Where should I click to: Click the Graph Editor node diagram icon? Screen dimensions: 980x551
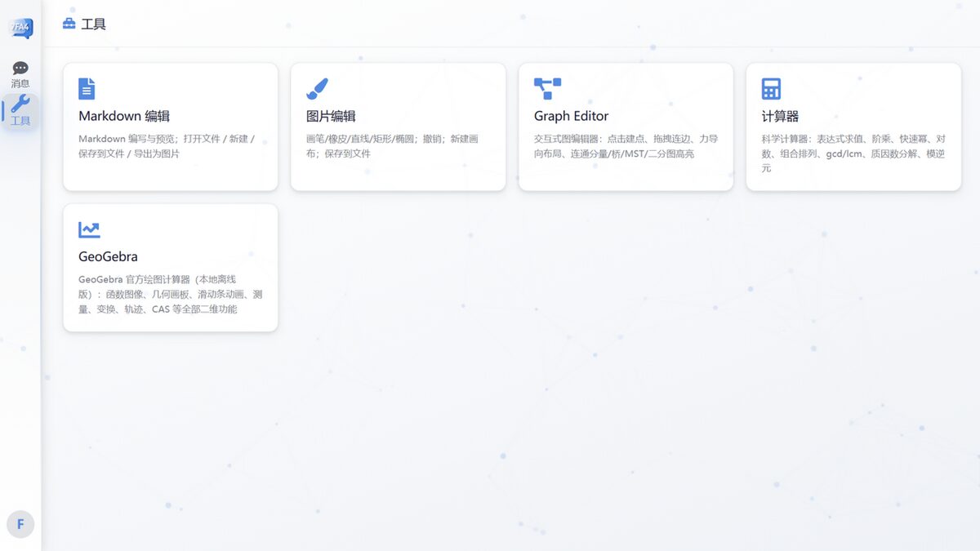[x=547, y=89]
